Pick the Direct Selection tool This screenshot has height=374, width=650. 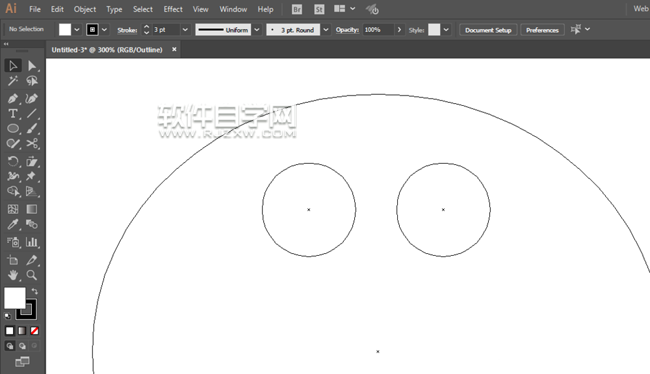tap(32, 66)
